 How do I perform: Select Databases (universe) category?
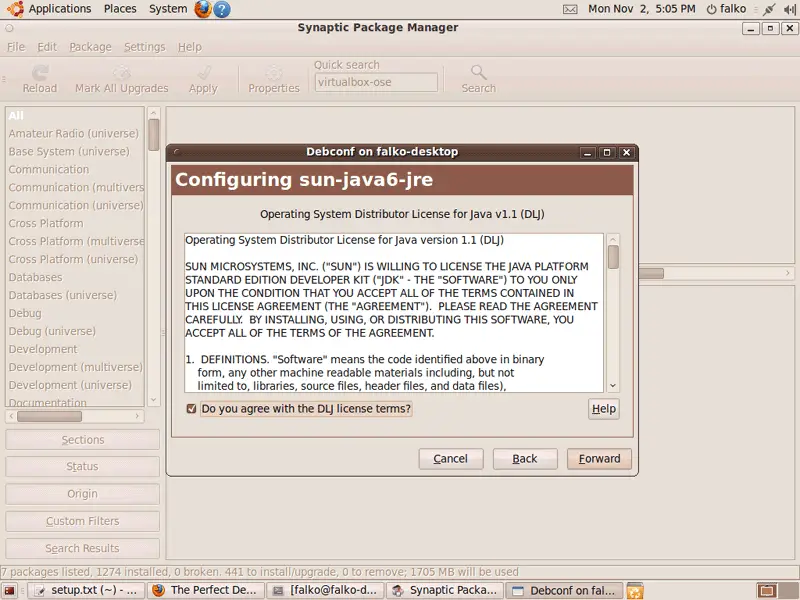tap(74, 295)
